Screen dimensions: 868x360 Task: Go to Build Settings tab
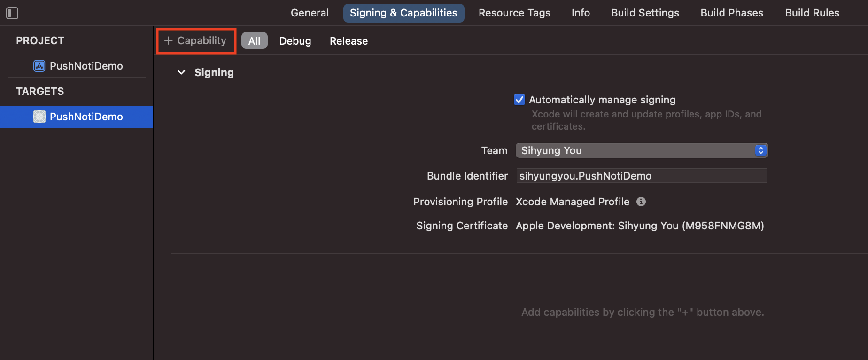[x=645, y=13]
